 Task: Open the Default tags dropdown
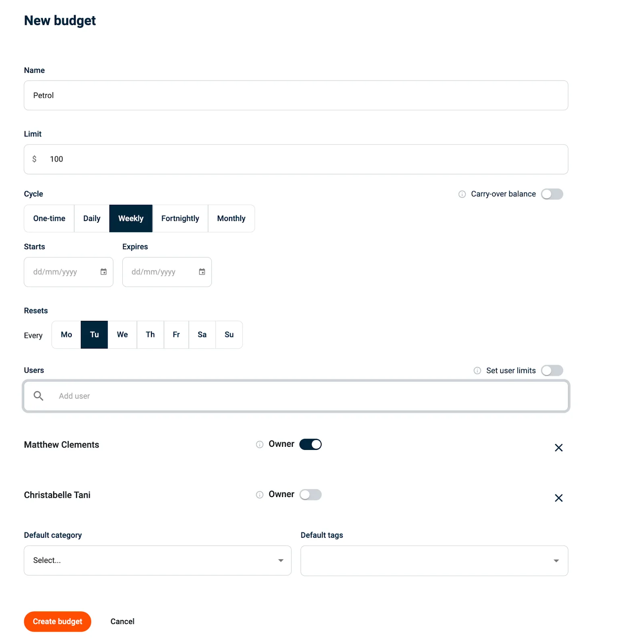pyautogui.click(x=556, y=560)
